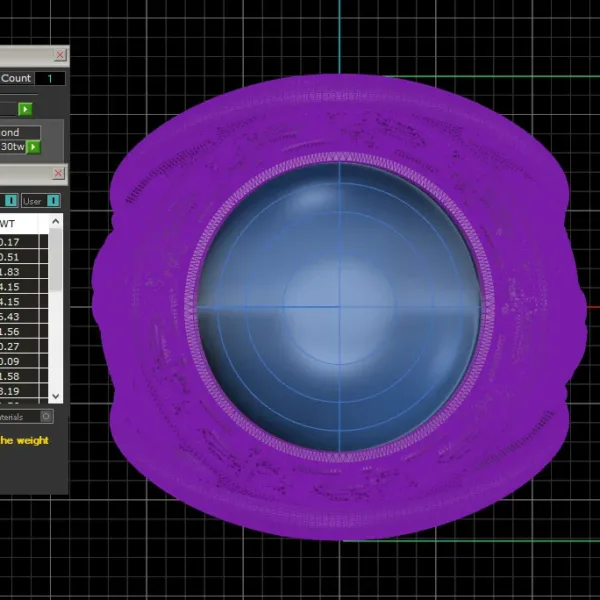Click the green arrow button below Count
Image resolution: width=600 pixels, height=600 pixels.
(25, 109)
